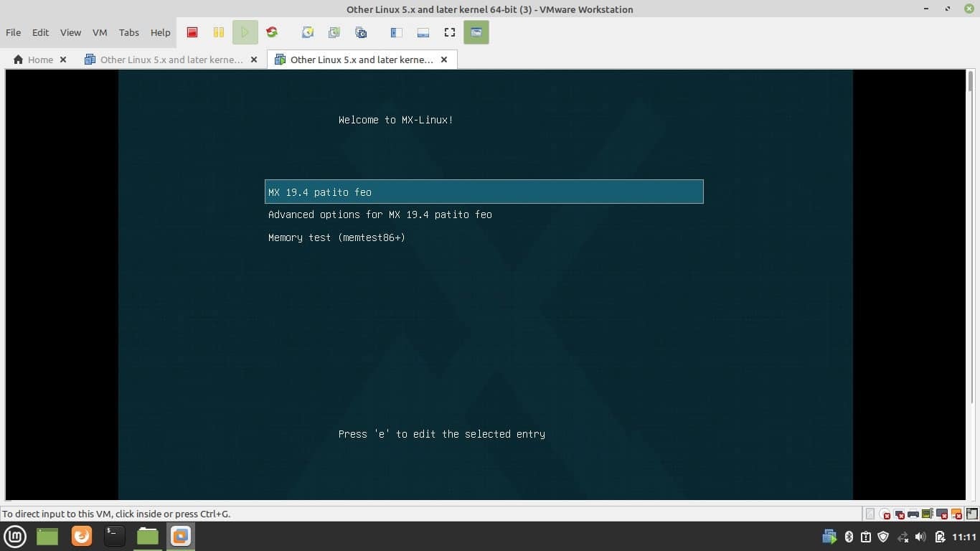Click the show desktop taskbar icon

(47, 536)
